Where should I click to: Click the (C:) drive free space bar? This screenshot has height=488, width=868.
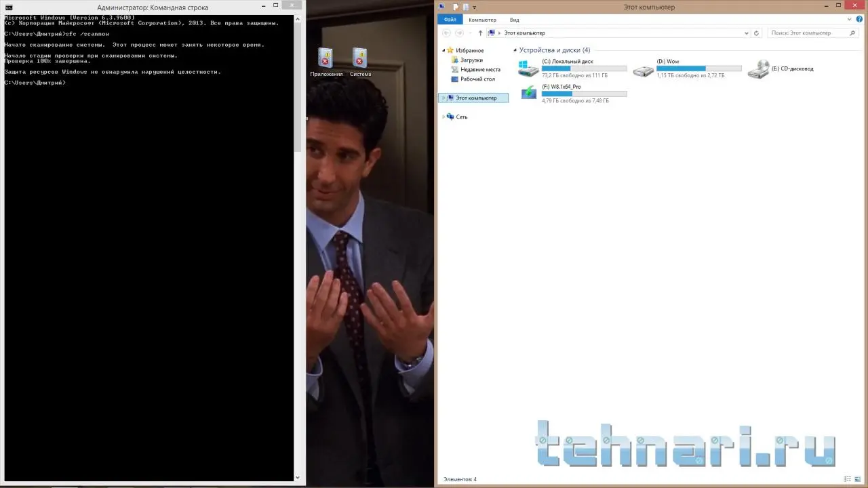(x=585, y=68)
